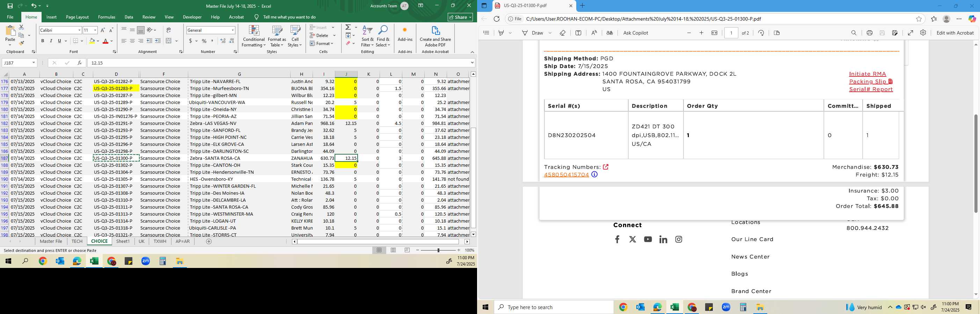Click 'Type here to search' taskbar box
980x314 pixels.
(554, 307)
